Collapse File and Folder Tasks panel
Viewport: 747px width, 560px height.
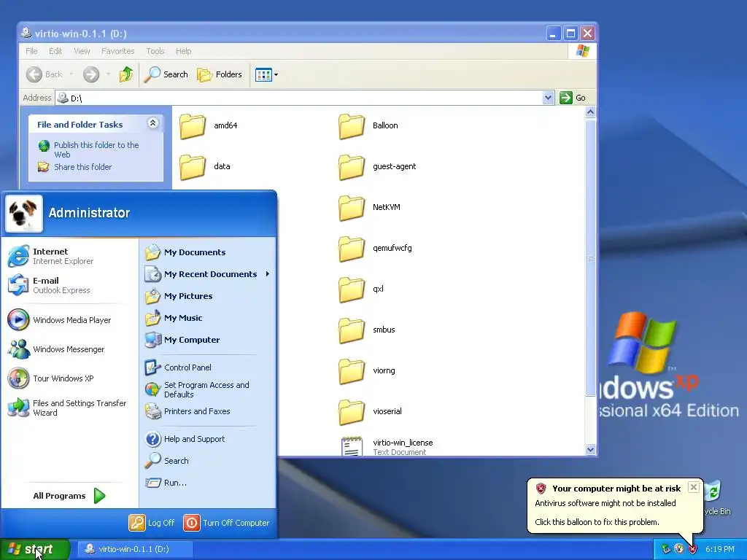click(152, 123)
